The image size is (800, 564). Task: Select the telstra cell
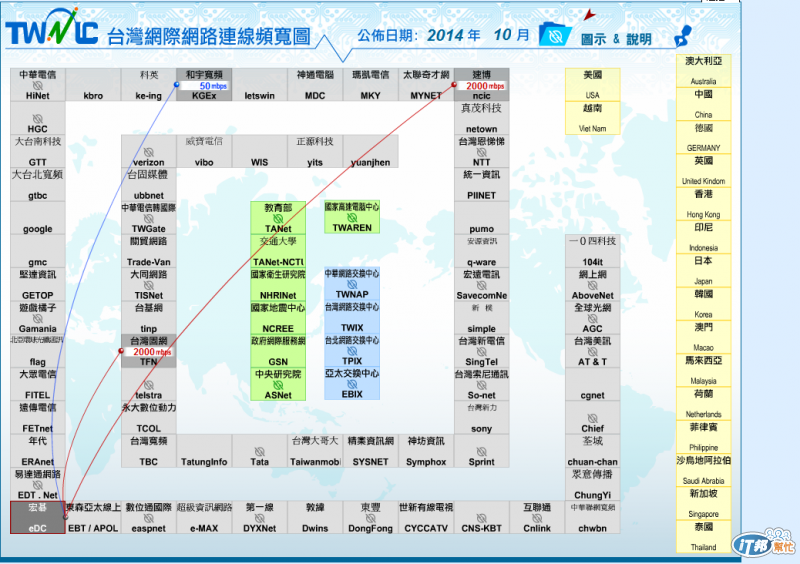(149, 384)
